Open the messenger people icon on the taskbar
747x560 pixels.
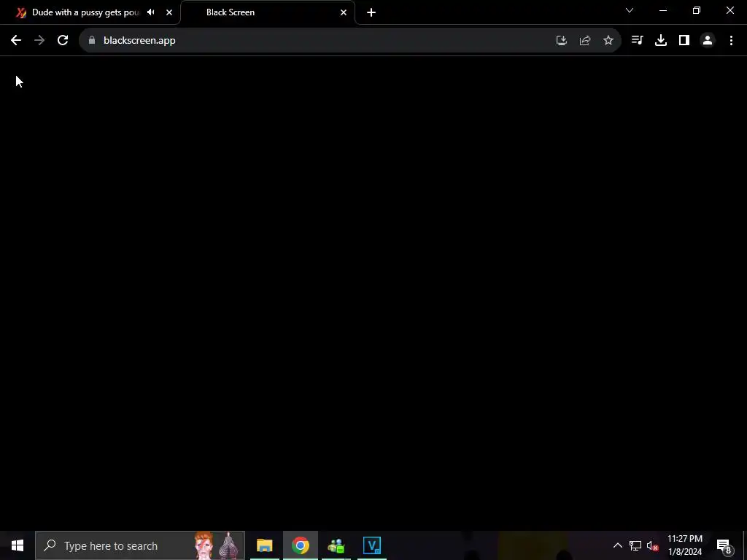tap(336, 545)
